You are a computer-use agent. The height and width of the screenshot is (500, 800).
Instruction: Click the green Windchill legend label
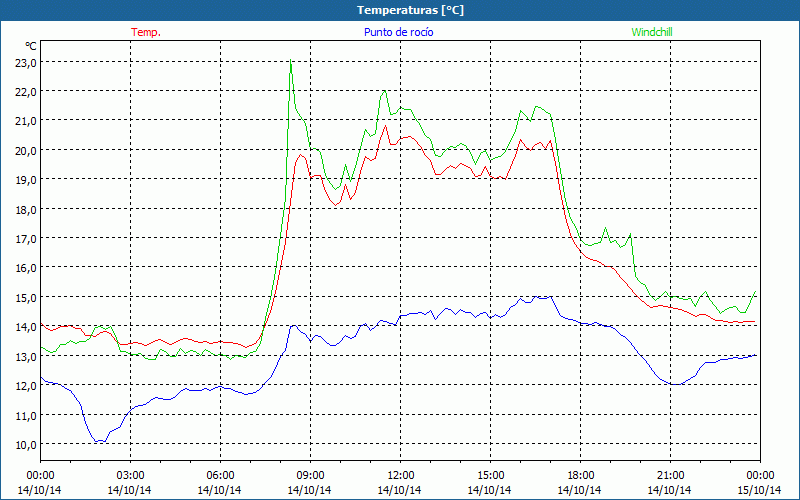click(x=652, y=32)
